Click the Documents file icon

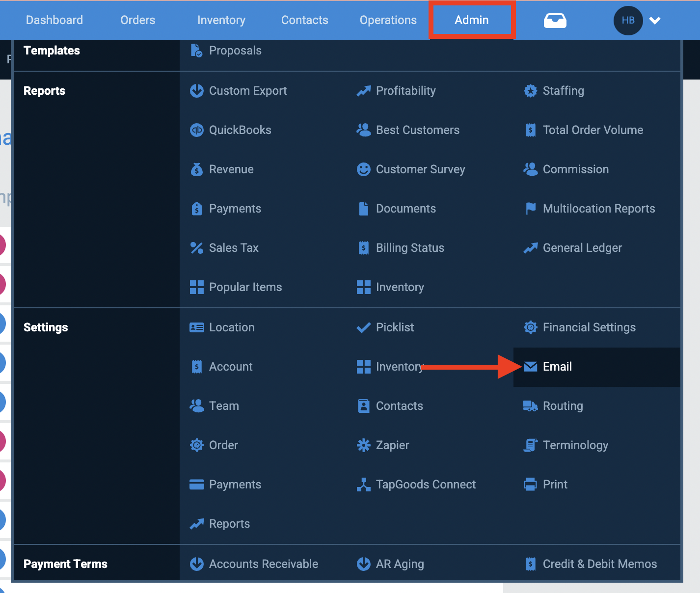364,209
